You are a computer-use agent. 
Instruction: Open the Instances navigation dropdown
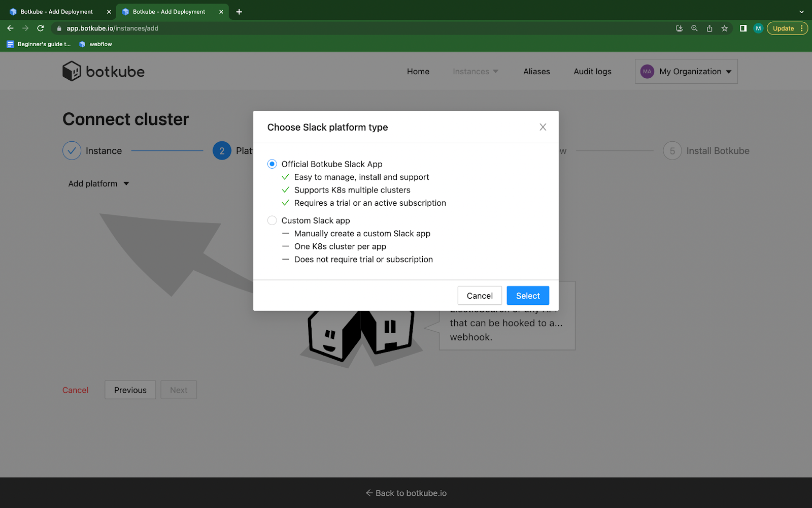pyautogui.click(x=475, y=71)
